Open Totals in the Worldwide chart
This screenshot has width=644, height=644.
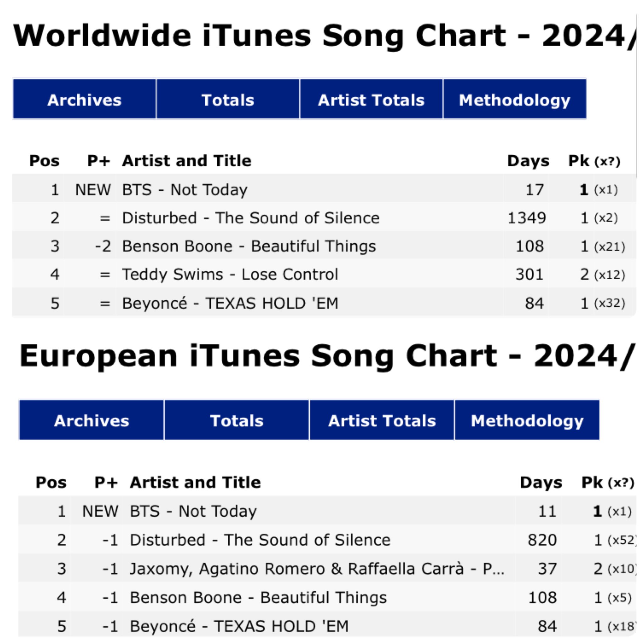coord(228,99)
